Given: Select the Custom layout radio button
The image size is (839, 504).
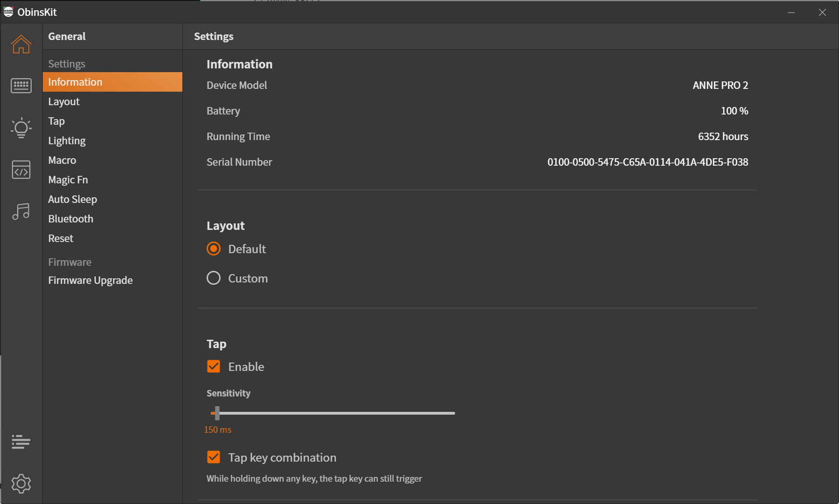Looking at the screenshot, I should 214,278.
